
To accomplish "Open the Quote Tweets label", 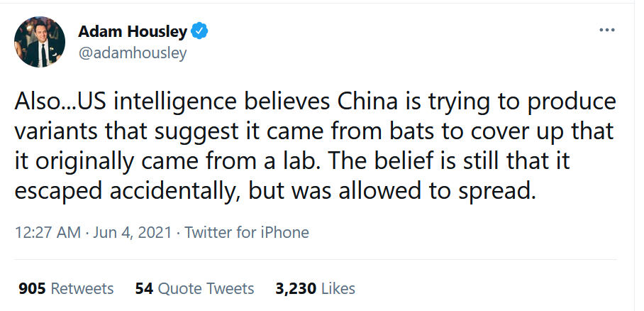I will point(206,288).
